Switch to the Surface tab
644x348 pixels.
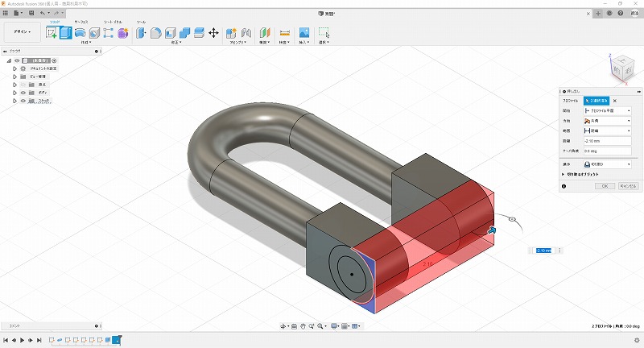(x=81, y=22)
